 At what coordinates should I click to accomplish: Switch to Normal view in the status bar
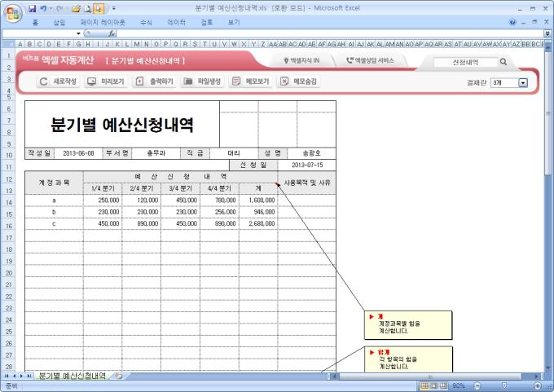(x=424, y=385)
